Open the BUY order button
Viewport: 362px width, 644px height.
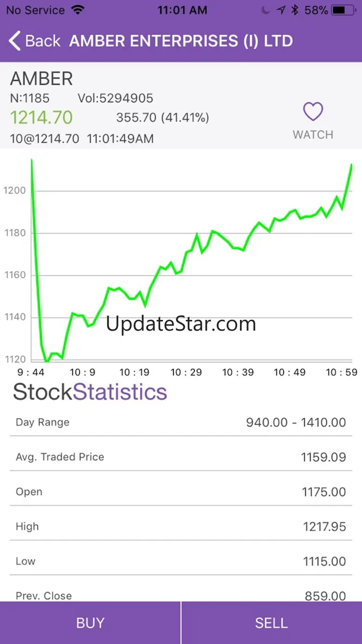[x=90, y=623]
